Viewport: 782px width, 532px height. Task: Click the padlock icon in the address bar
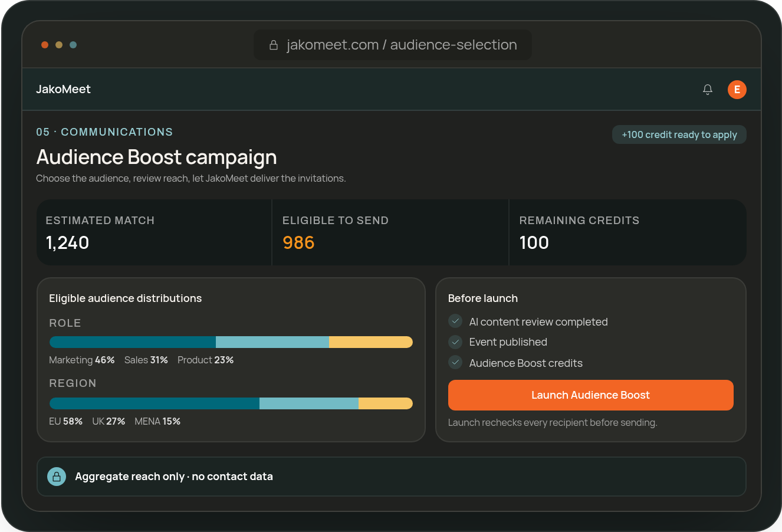(x=274, y=45)
